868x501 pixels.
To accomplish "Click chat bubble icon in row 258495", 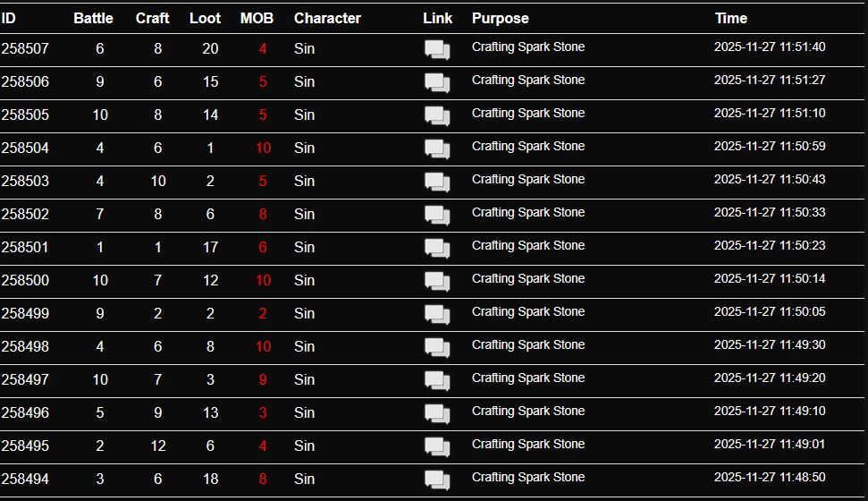I will click(436, 447).
